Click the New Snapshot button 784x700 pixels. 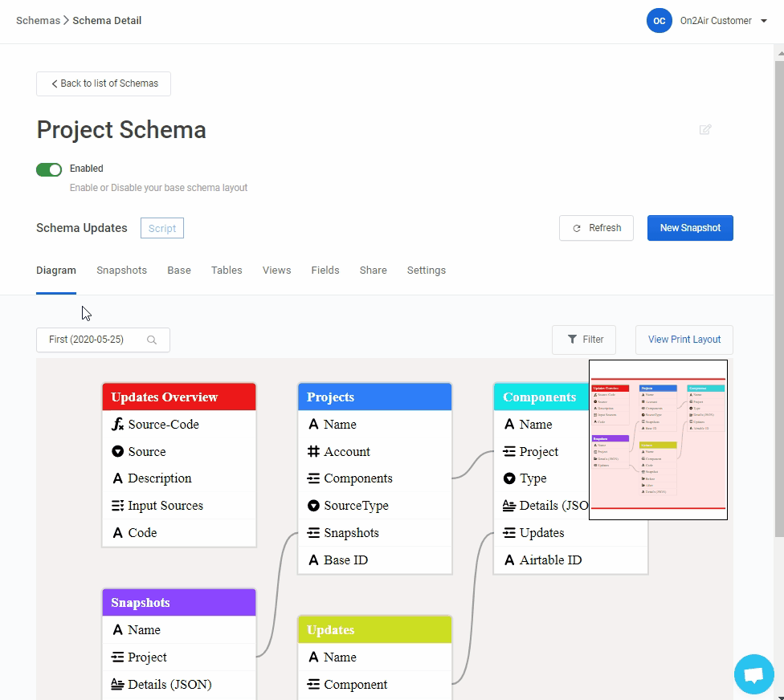(690, 228)
